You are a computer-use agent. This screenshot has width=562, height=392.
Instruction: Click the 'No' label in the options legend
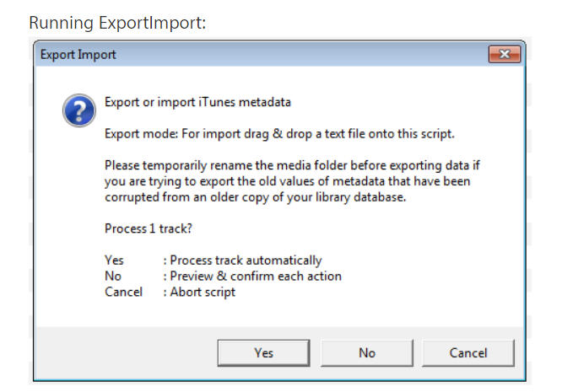click(x=113, y=276)
